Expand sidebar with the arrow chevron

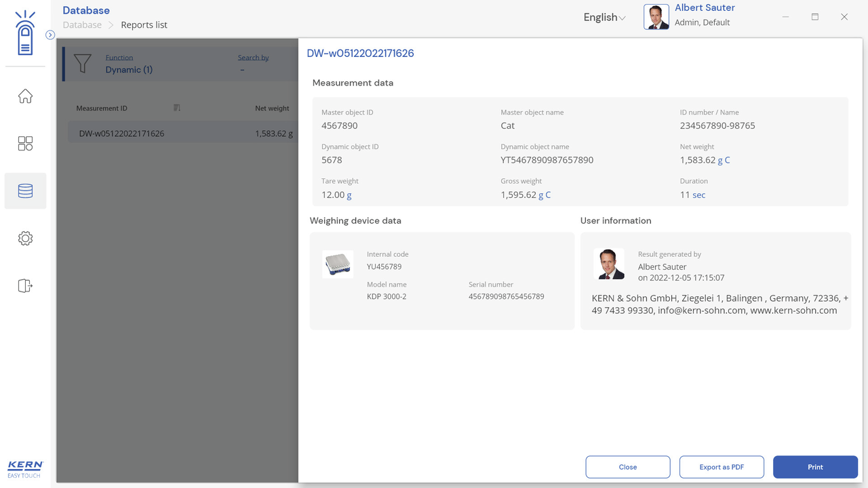point(50,35)
